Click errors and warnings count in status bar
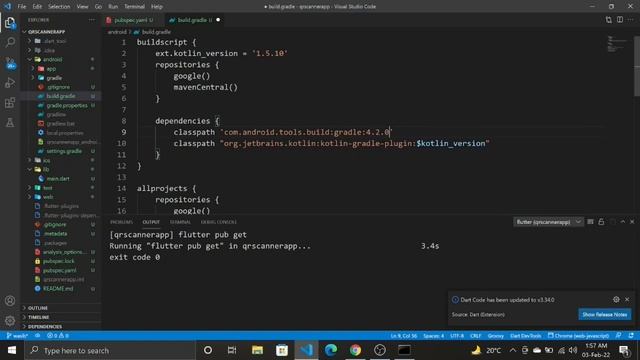Viewport: 640px width, 360px height. pyautogui.click(x=58, y=336)
